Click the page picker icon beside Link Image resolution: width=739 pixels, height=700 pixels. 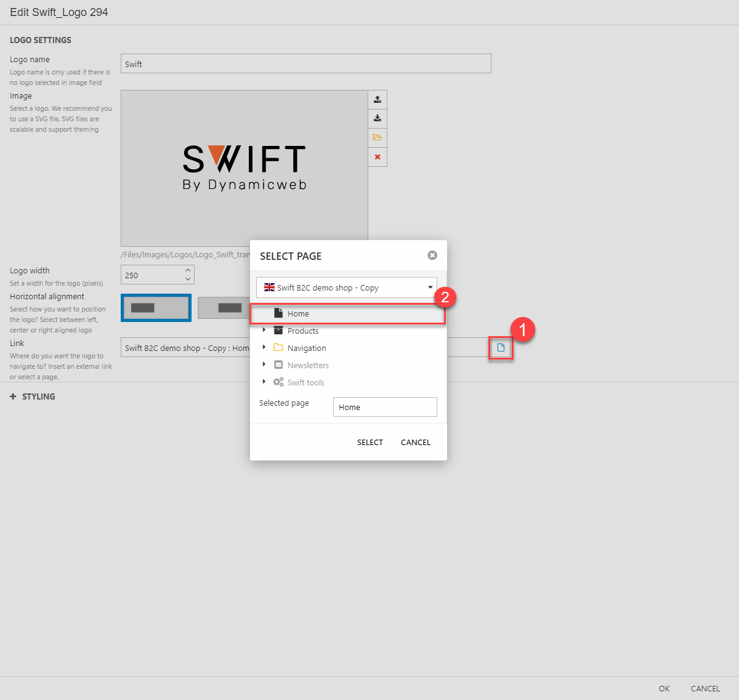(x=501, y=348)
